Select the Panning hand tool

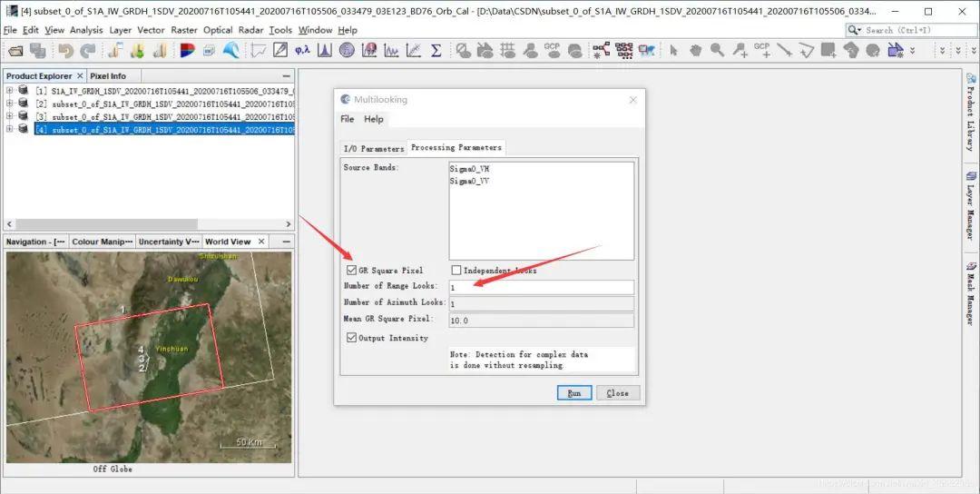[695, 51]
